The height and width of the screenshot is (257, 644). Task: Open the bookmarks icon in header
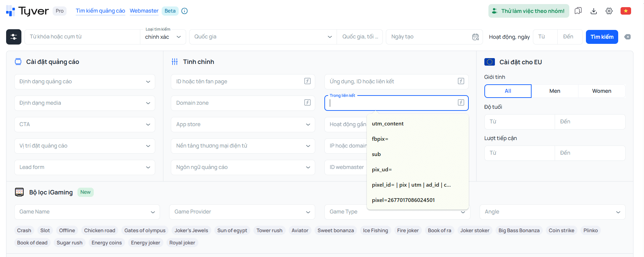point(578,11)
